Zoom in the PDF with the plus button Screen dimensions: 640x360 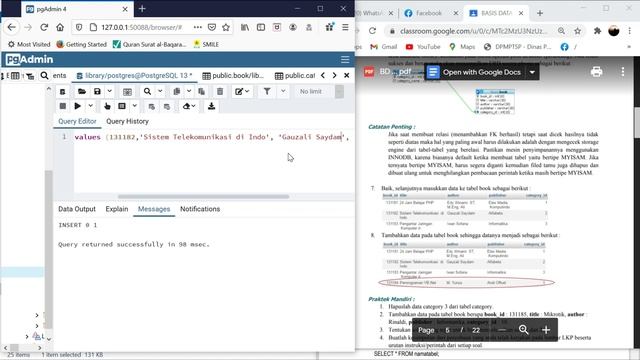(546, 330)
